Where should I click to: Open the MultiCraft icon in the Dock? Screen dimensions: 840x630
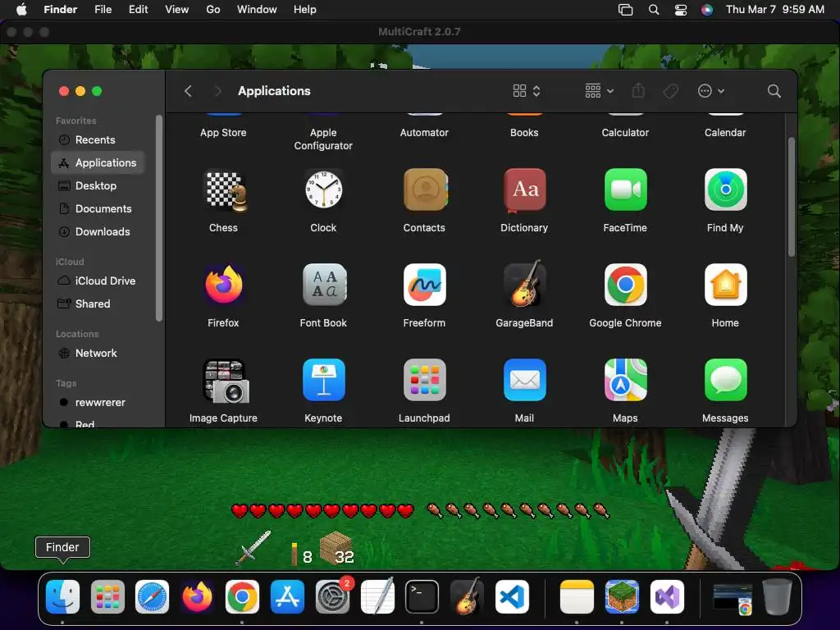pos(622,597)
